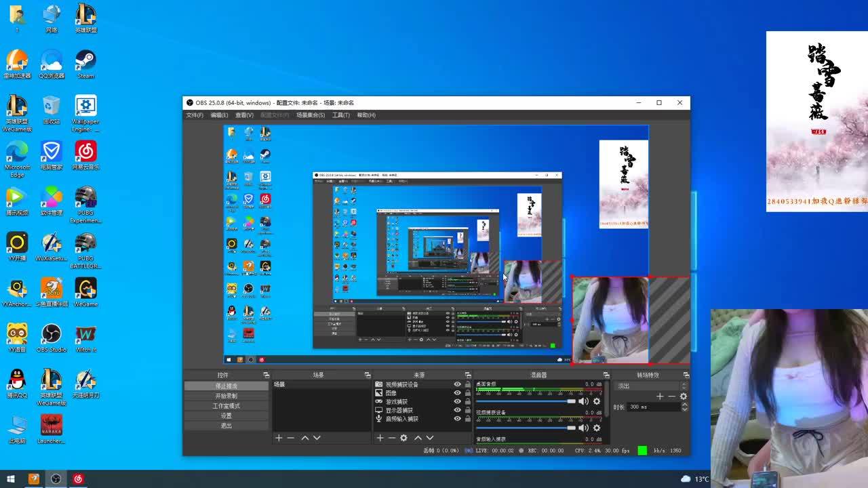
Task: Open transition properties gear icon
Action: click(x=683, y=396)
